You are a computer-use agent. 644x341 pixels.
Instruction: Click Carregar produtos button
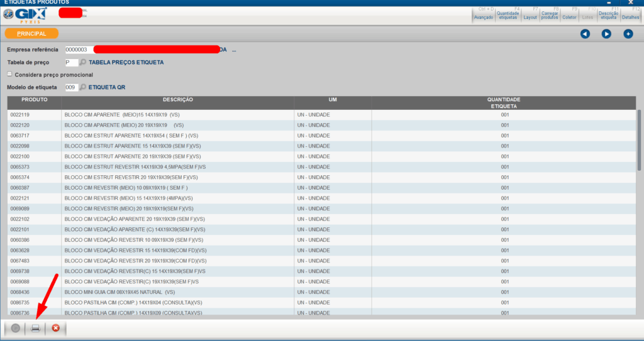coord(550,15)
